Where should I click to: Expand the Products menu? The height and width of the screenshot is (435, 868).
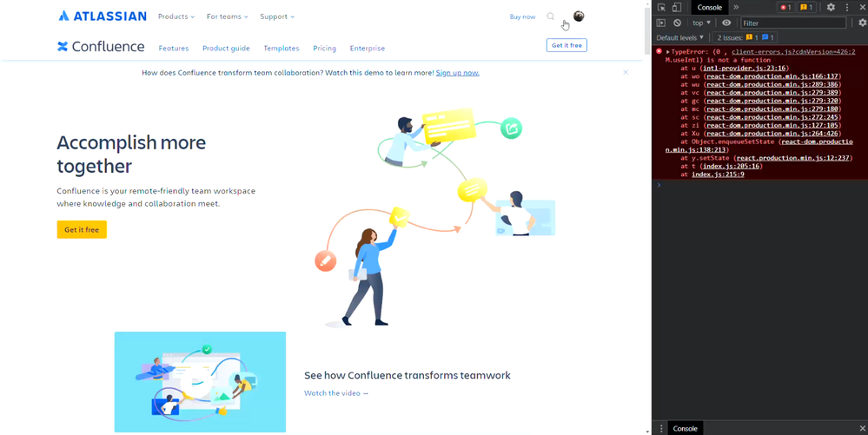click(176, 16)
